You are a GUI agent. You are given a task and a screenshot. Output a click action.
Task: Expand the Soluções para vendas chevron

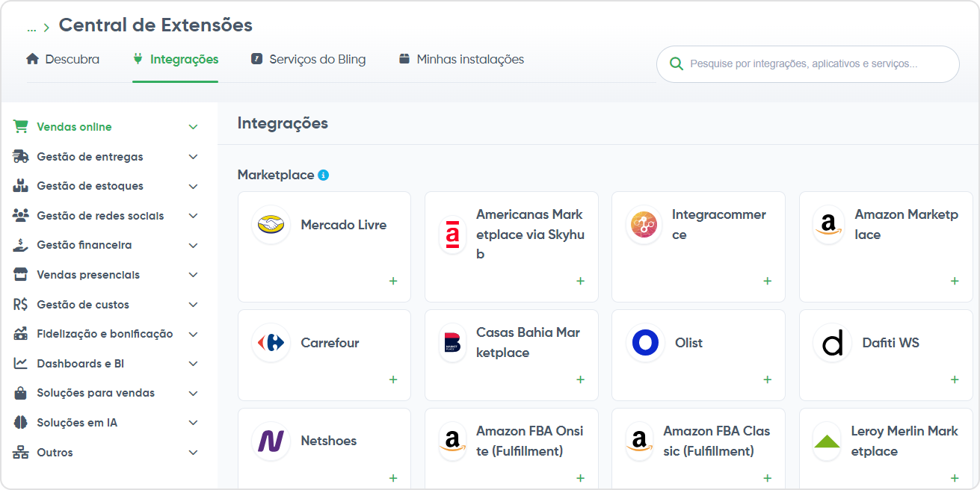[x=194, y=393]
